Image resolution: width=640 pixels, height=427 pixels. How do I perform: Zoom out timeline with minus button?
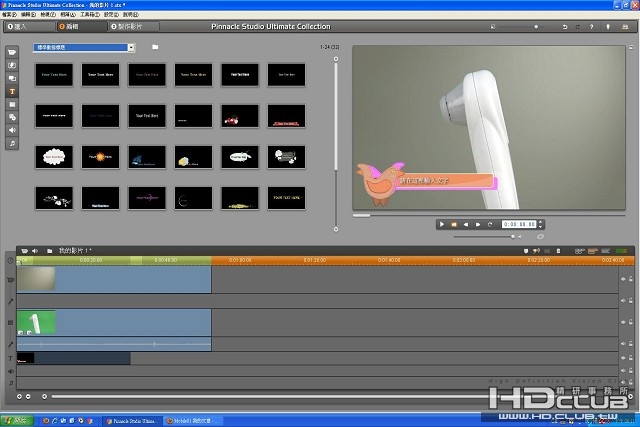click(x=28, y=396)
